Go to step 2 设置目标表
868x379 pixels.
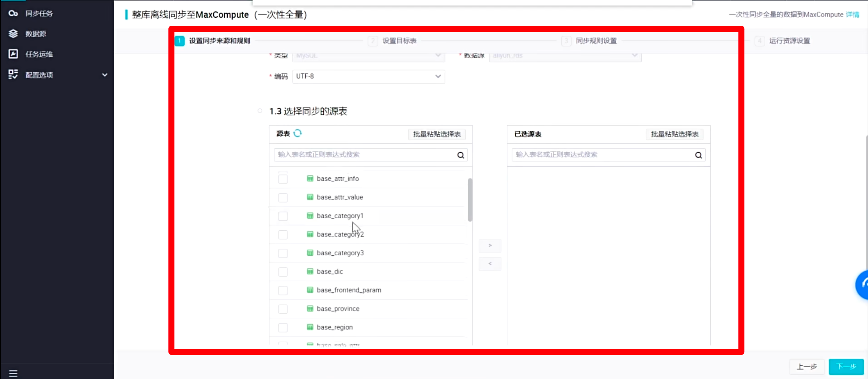(393, 41)
